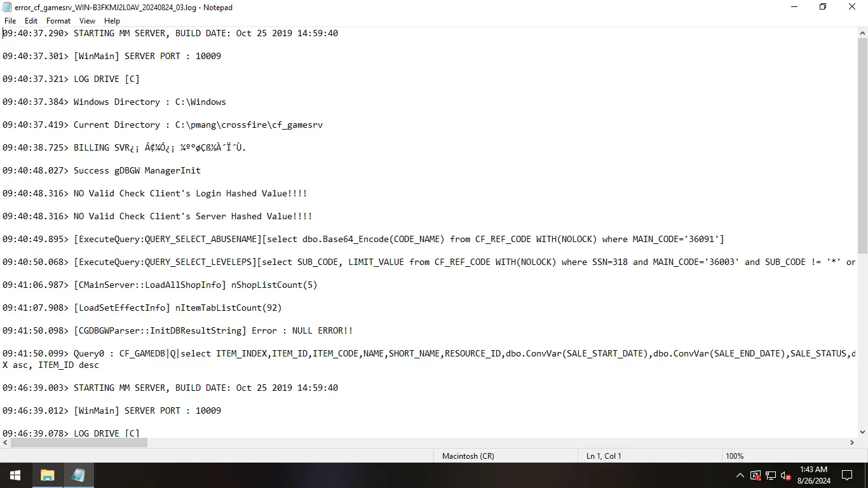
Task: Restore down the Notepad window
Action: click(823, 7)
